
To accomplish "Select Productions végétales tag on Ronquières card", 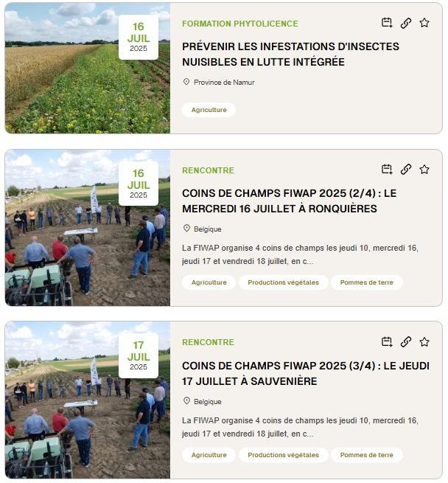I will (283, 282).
